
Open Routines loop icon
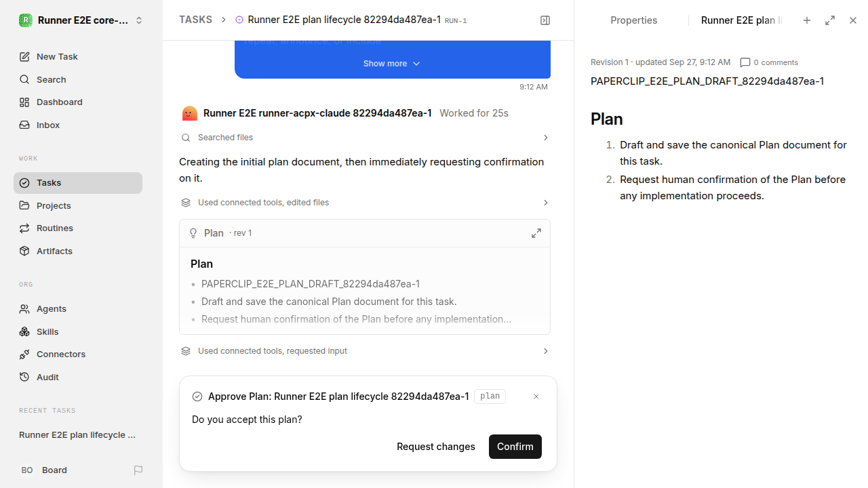tap(24, 228)
